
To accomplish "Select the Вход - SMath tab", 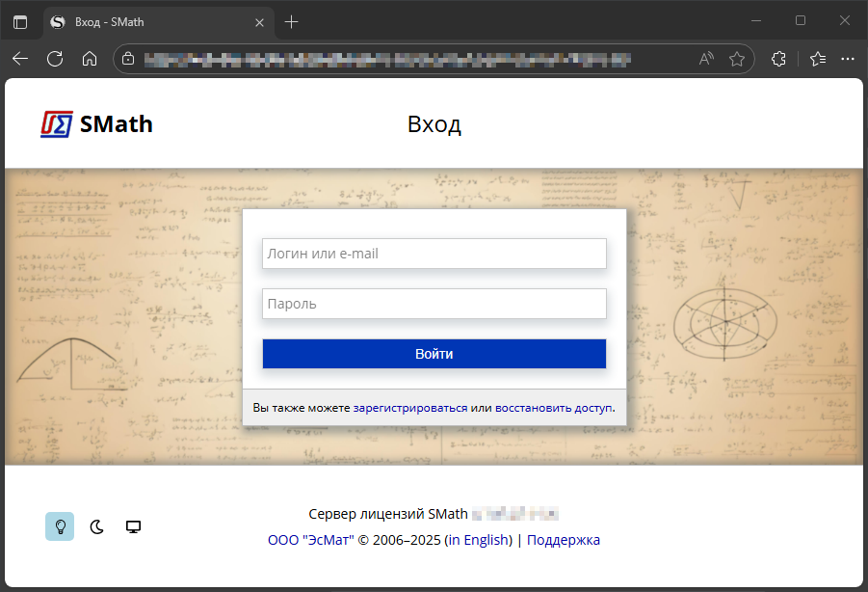I will 158,23.
